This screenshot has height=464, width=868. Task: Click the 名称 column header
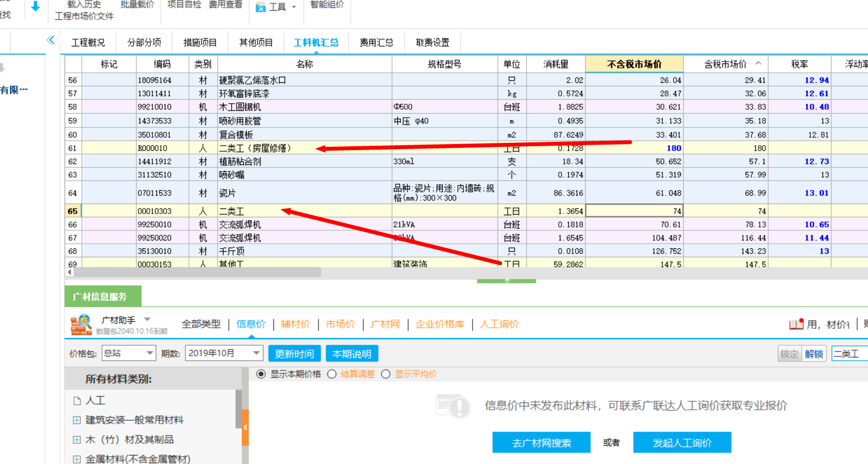(305, 64)
